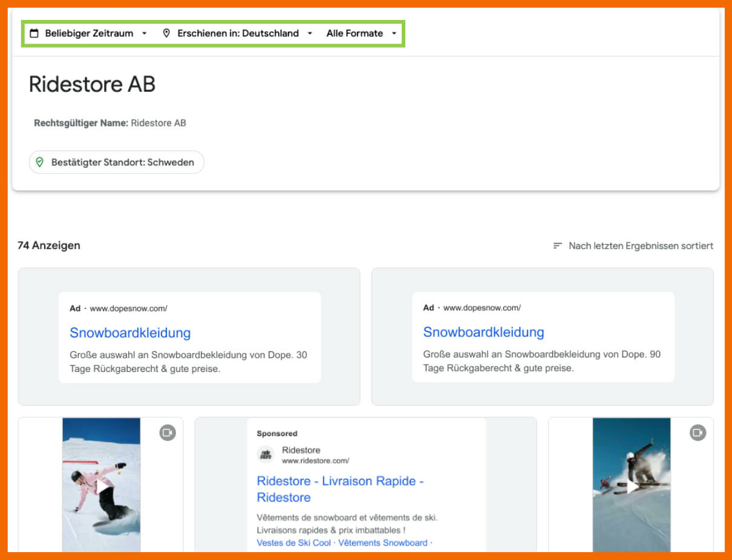
Task: Play the powder jump video on the right
Action: 631,487
